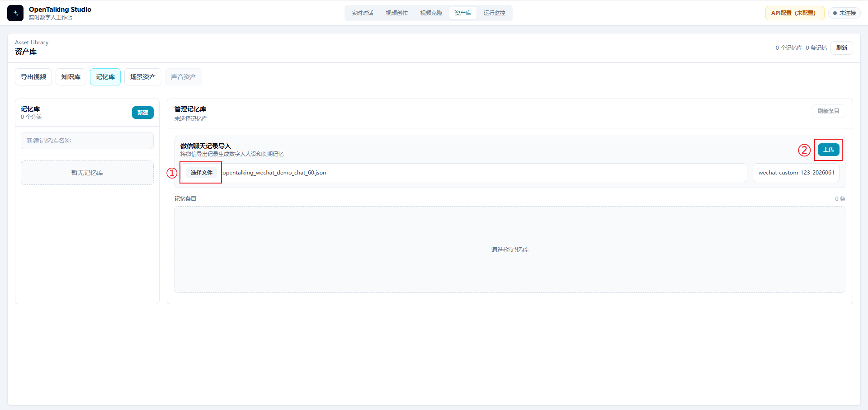
Task: Switch to 导出视频 asset category
Action: point(33,77)
